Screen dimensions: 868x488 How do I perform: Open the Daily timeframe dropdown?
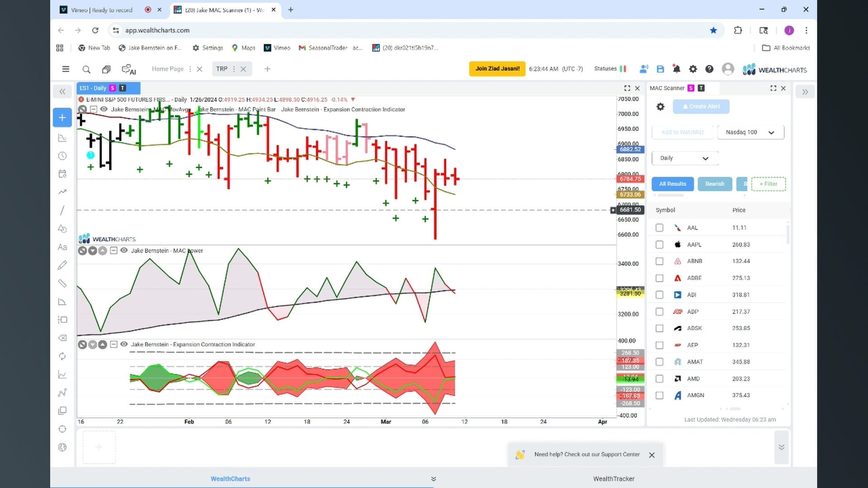point(685,158)
